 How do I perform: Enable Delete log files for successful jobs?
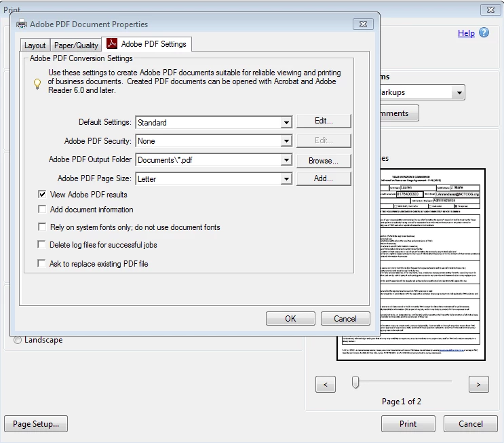(x=41, y=245)
